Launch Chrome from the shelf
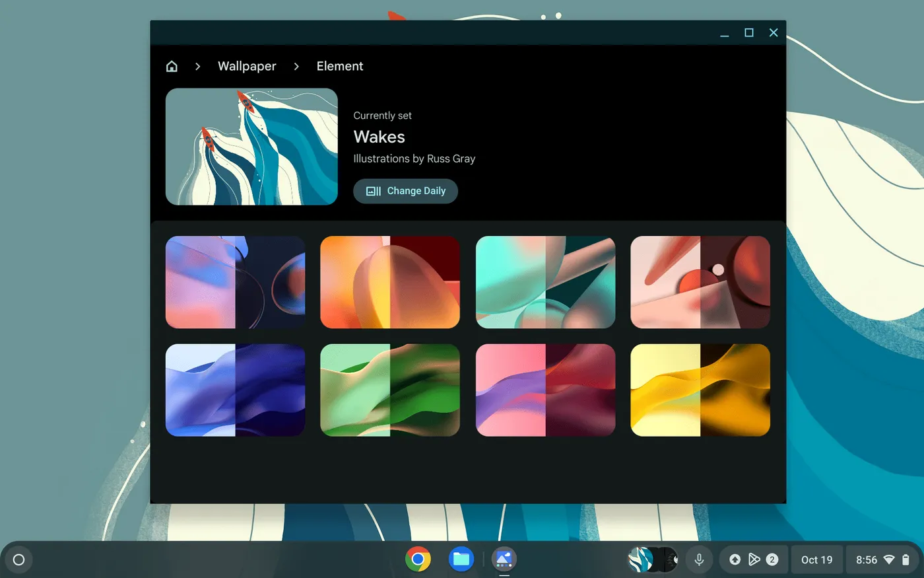The height and width of the screenshot is (578, 924). point(418,560)
